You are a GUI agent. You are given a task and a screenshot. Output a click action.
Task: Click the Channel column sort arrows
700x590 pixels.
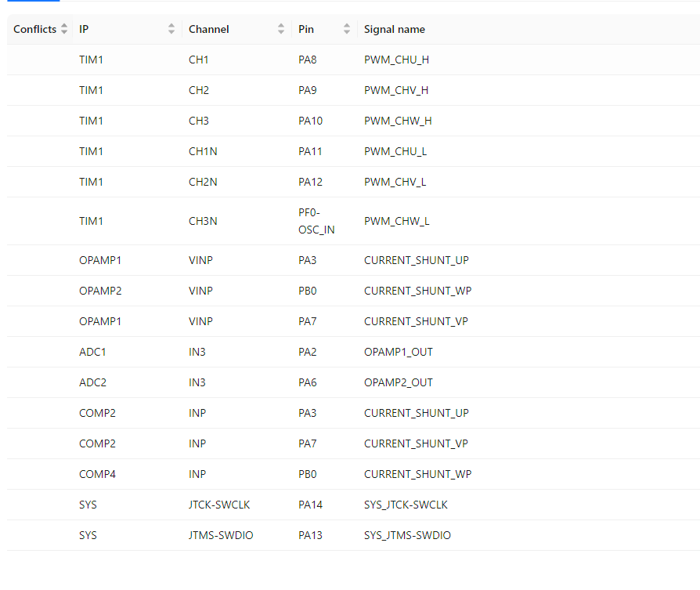(281, 29)
